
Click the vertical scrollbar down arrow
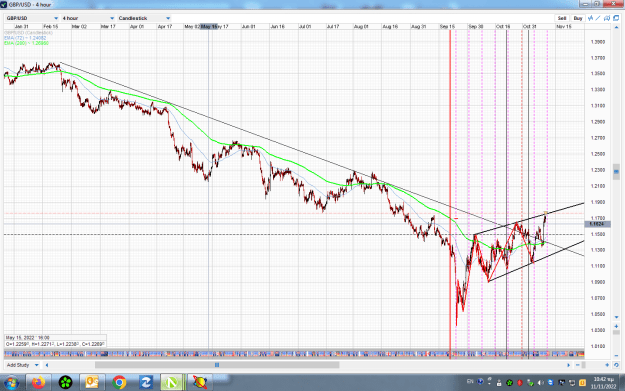(616, 317)
